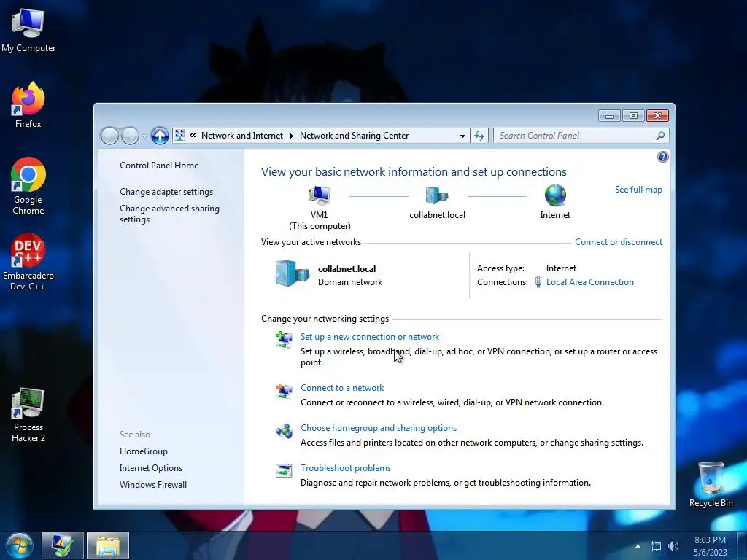Click the homegroup options icon
Image resolution: width=747 pixels, height=560 pixels.
click(x=284, y=431)
